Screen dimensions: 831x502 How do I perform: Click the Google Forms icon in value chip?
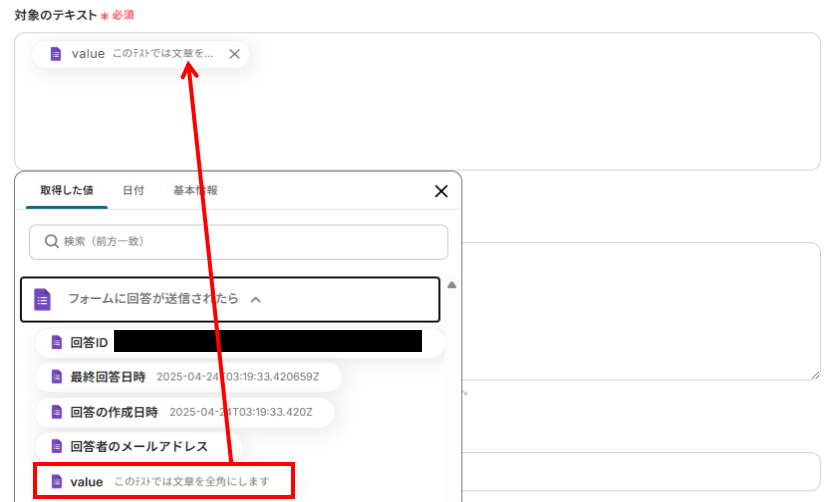coord(56,54)
